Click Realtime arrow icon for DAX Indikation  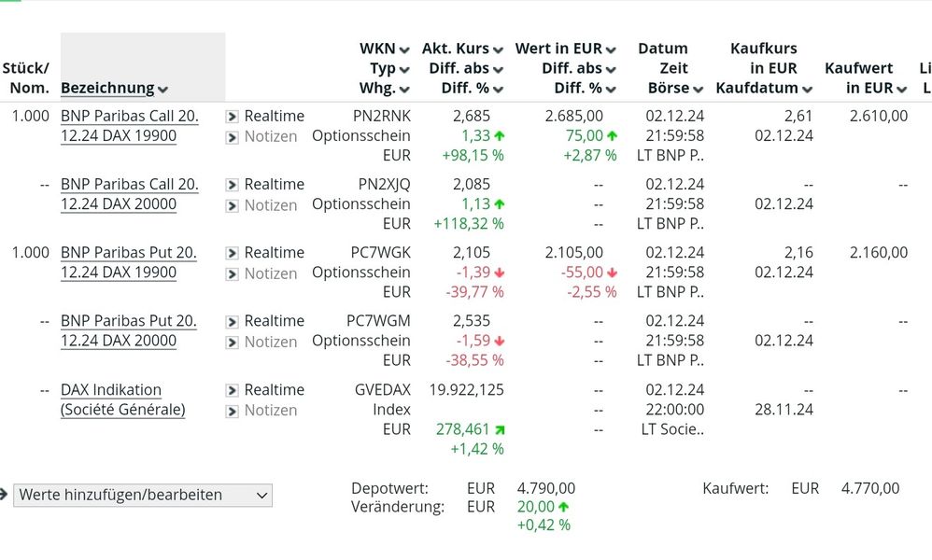[x=233, y=390]
